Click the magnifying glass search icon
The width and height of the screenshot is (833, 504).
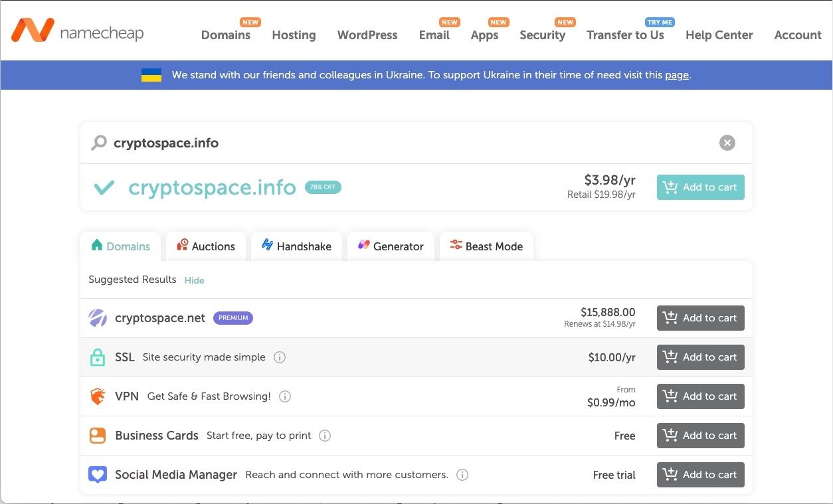(98, 142)
